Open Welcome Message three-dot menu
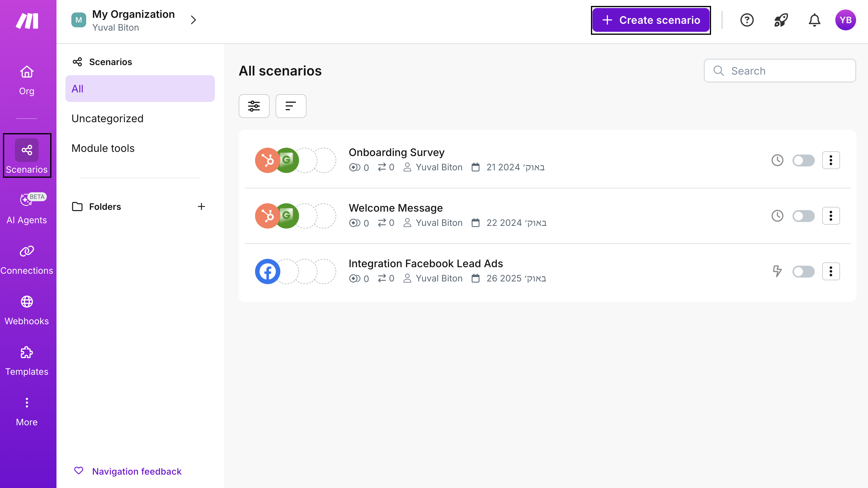 pyautogui.click(x=831, y=216)
